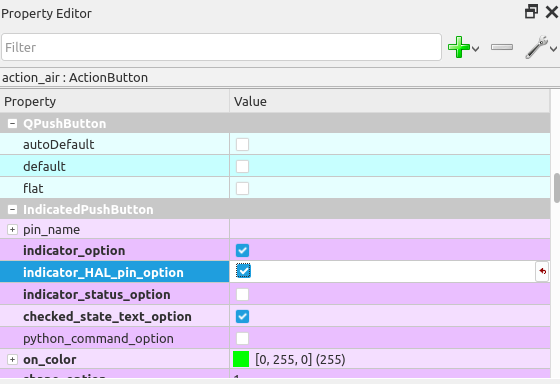
Task: Select the flat property label
Action: pos(33,189)
